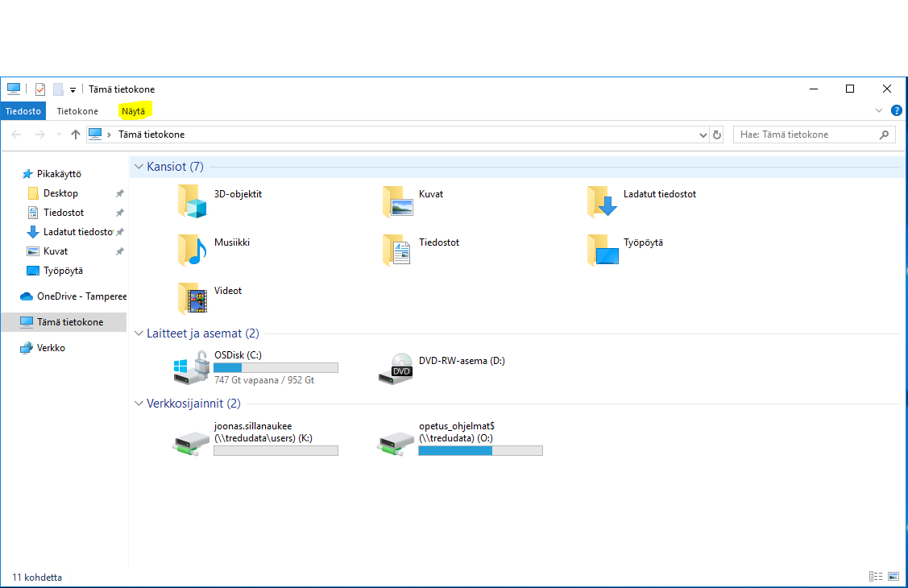Image resolution: width=908 pixels, height=588 pixels.
Task: Expand the address bar history dropdown
Action: tap(703, 135)
